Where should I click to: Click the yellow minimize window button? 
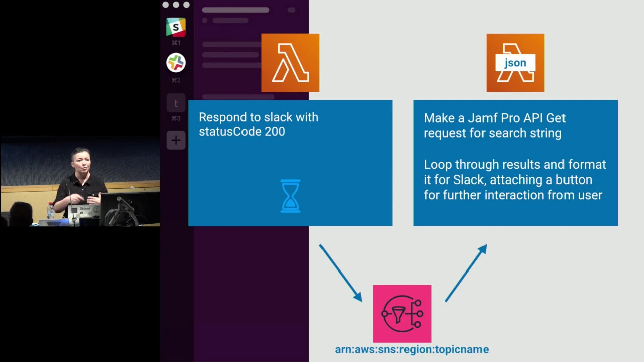176,5
